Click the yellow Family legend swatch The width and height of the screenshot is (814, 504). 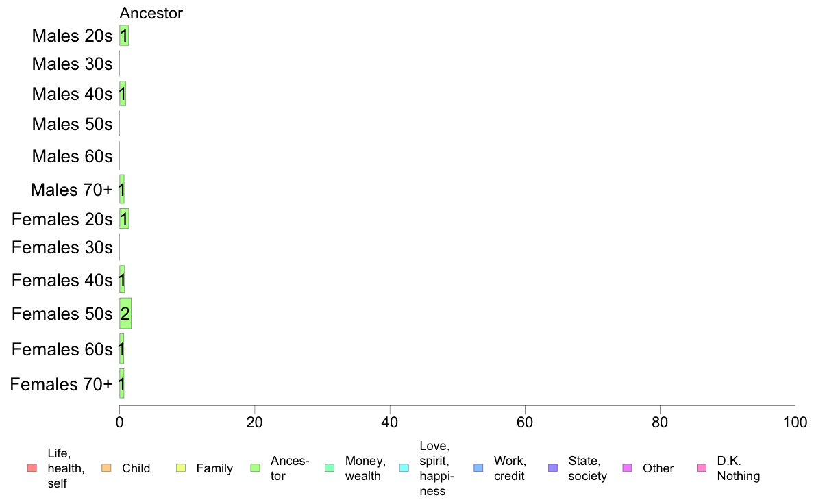coord(181,468)
